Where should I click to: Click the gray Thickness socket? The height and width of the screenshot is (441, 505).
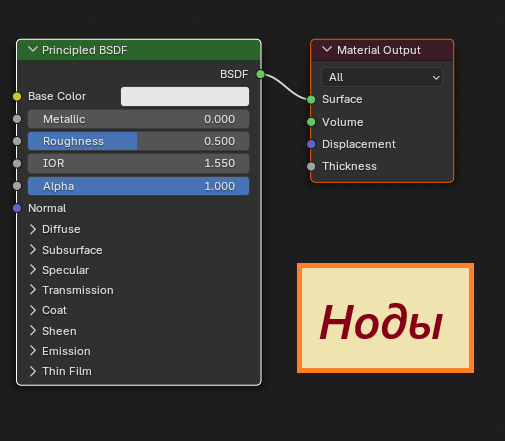pos(311,166)
